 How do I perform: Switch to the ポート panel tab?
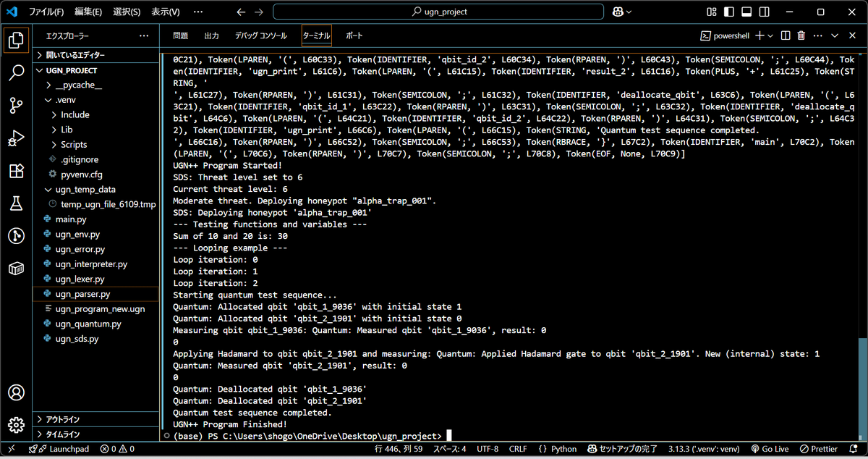(x=354, y=35)
